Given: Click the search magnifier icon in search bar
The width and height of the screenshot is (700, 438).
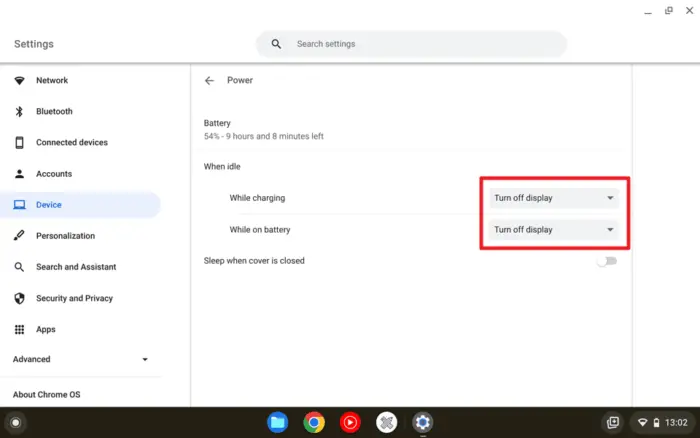Looking at the screenshot, I should tap(276, 44).
